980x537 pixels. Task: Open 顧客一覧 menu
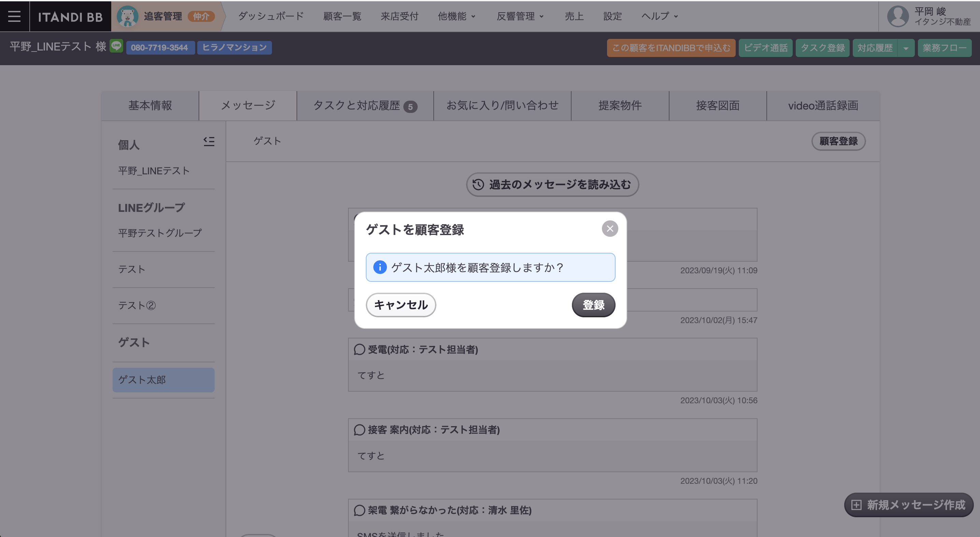pos(342,16)
